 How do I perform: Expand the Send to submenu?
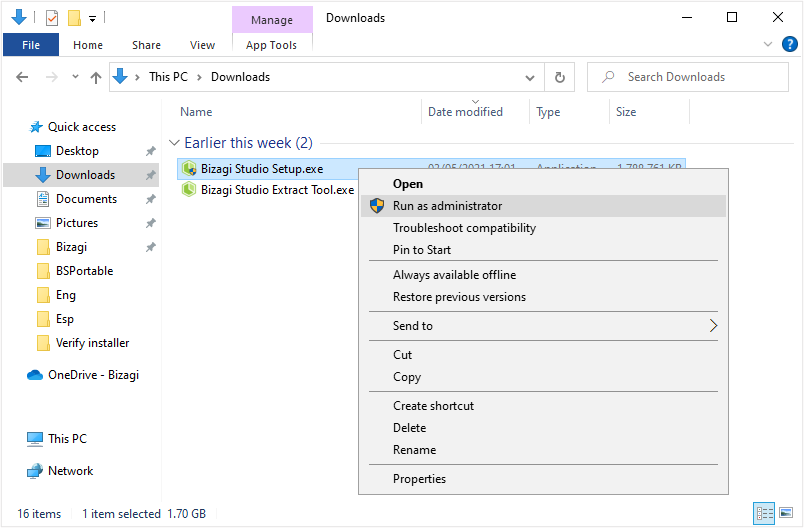544,326
